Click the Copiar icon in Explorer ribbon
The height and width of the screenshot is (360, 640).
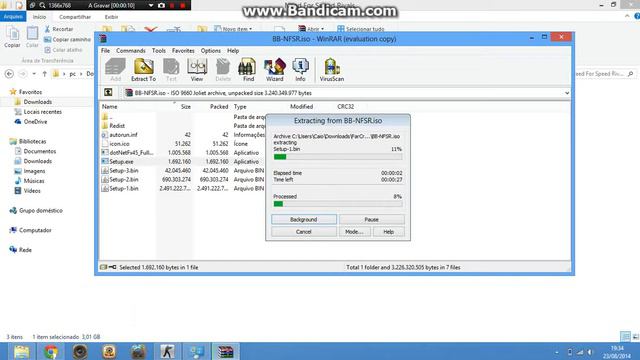click(12, 37)
